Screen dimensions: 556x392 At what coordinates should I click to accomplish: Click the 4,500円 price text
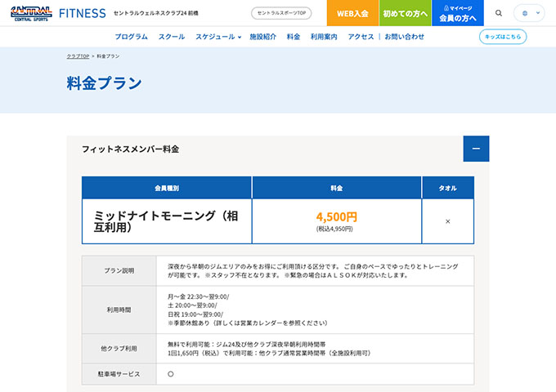click(x=337, y=216)
